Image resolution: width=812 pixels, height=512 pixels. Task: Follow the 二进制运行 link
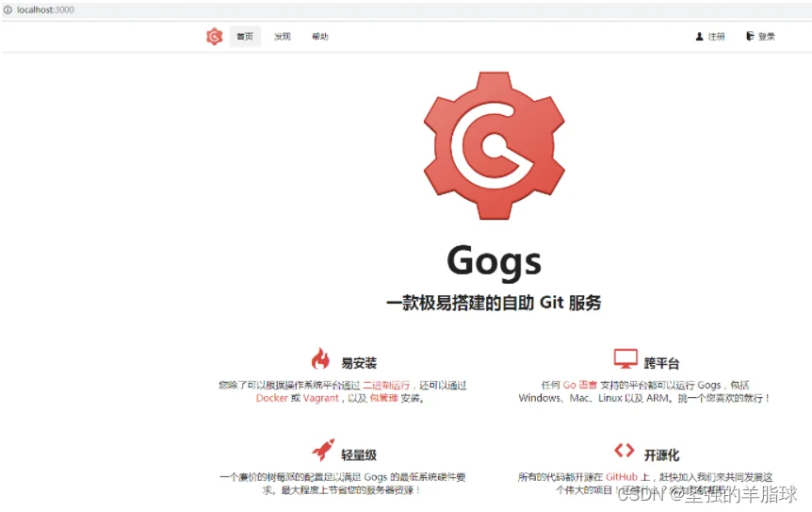tap(386, 385)
